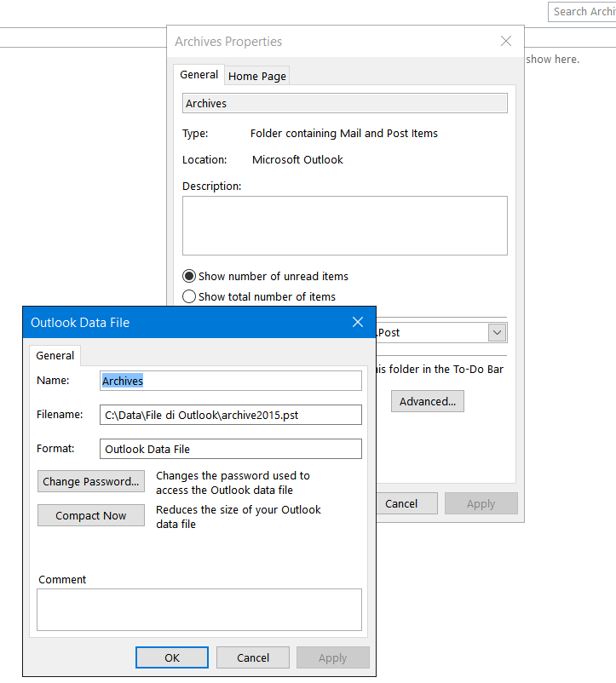Screen dimensions: 616x683
Task: Confirm with OK in Outlook Data File
Action: (x=172, y=657)
